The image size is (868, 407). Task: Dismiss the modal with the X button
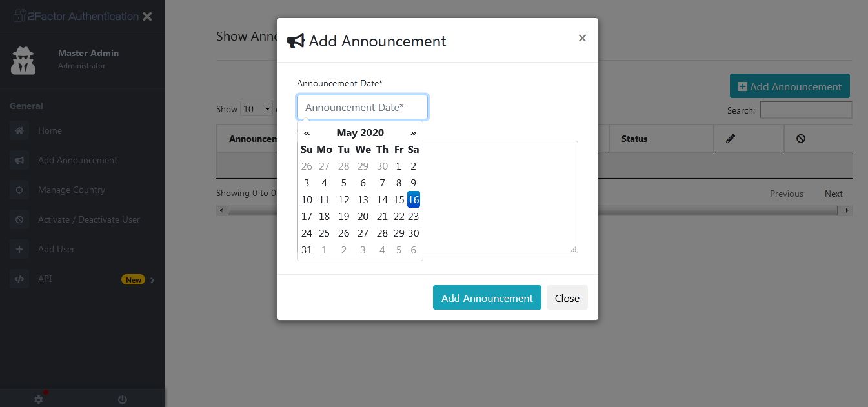pos(582,38)
